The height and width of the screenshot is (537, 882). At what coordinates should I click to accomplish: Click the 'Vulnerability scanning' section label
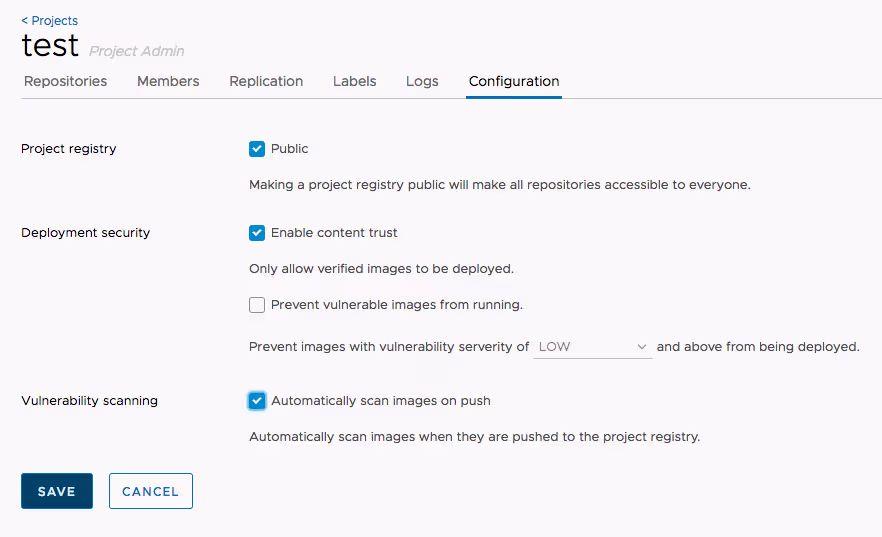pos(90,401)
